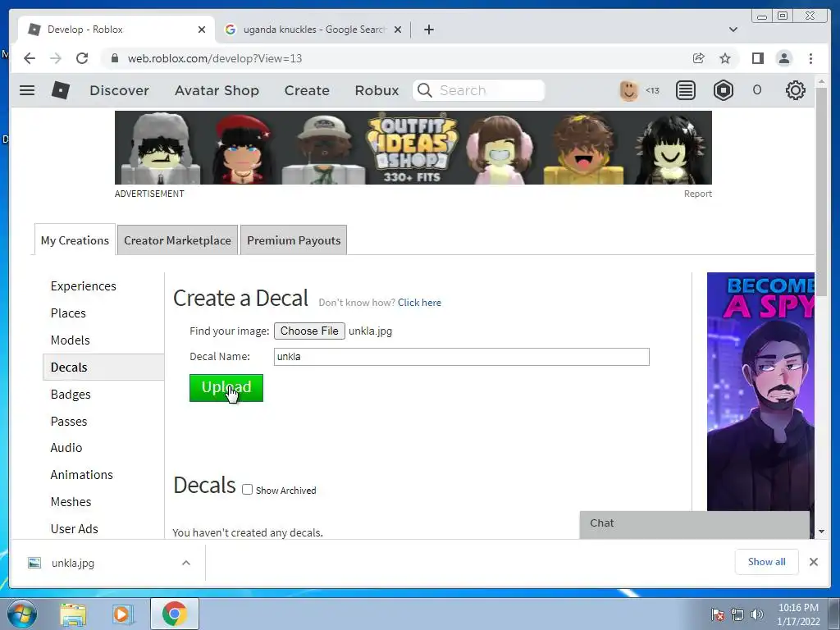Switch to the Creator Marketplace tab
Viewport: 840px width, 630px height.
click(x=177, y=240)
